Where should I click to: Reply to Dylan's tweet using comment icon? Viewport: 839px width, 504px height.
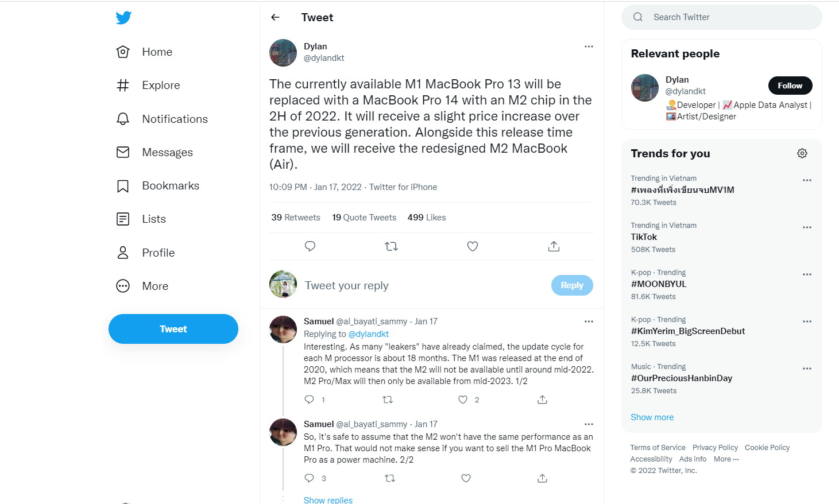coord(310,246)
